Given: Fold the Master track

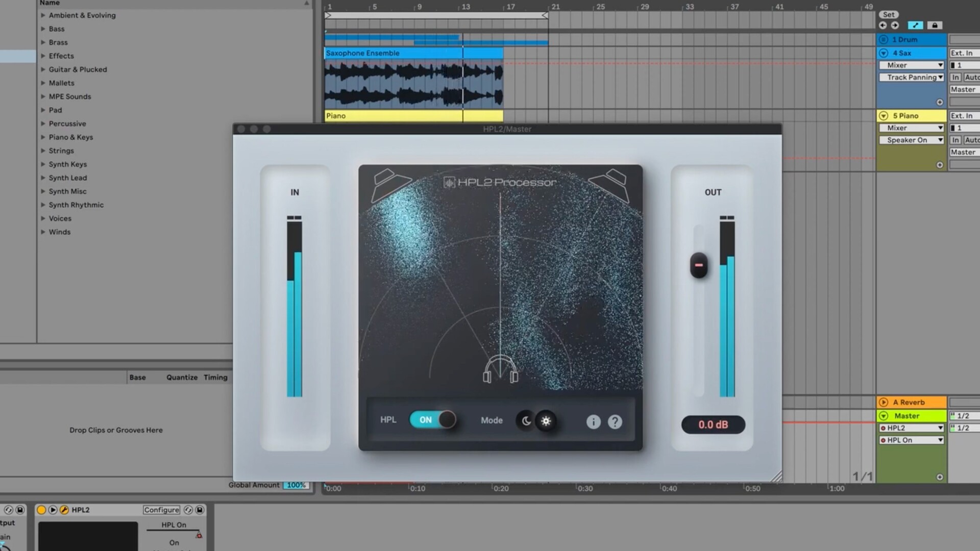Looking at the screenshot, I should coord(884,416).
